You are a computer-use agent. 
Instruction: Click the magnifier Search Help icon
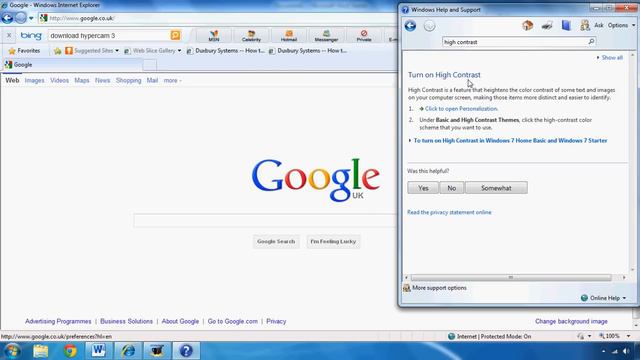tap(591, 41)
